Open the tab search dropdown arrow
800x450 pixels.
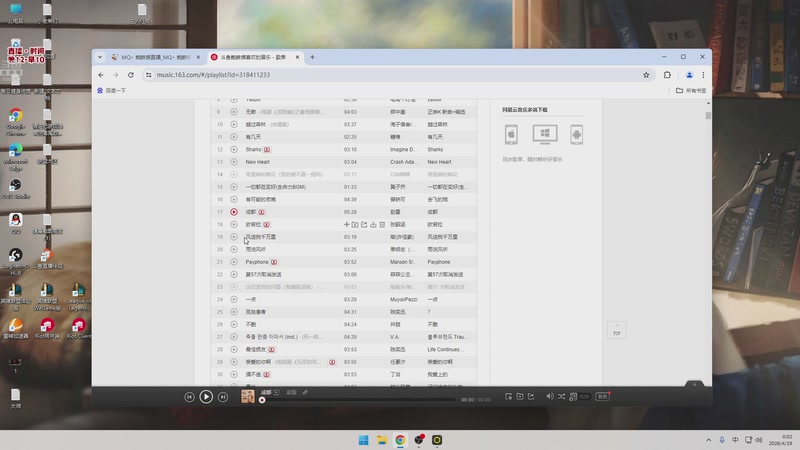(100, 57)
